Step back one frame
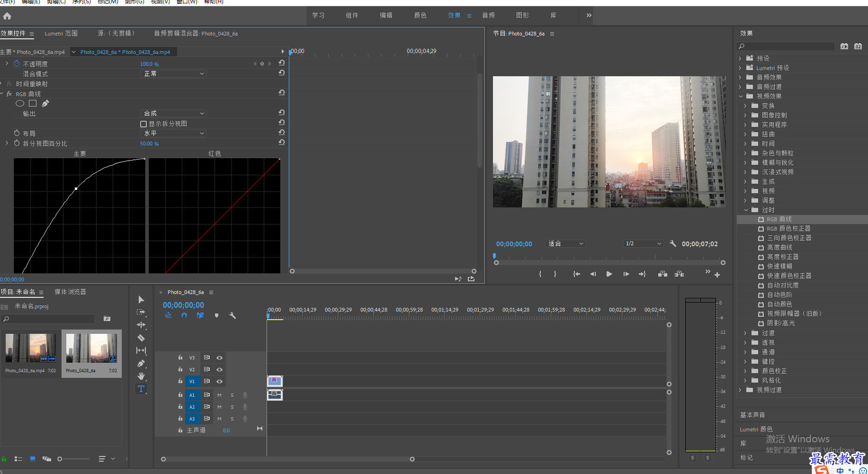This screenshot has height=474, width=868. (x=592, y=274)
